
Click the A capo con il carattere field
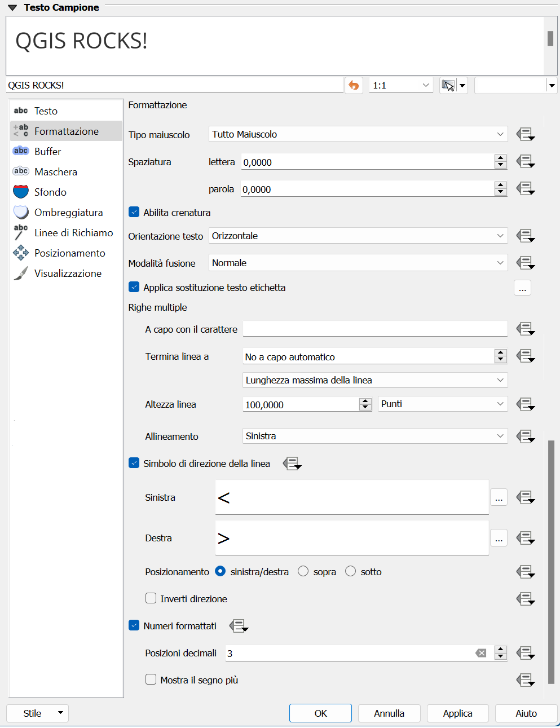tap(375, 329)
